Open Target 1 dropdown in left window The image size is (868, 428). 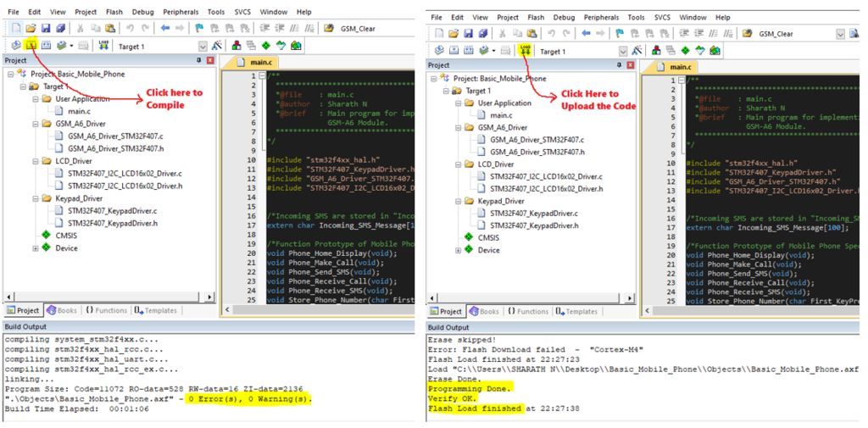(x=202, y=47)
